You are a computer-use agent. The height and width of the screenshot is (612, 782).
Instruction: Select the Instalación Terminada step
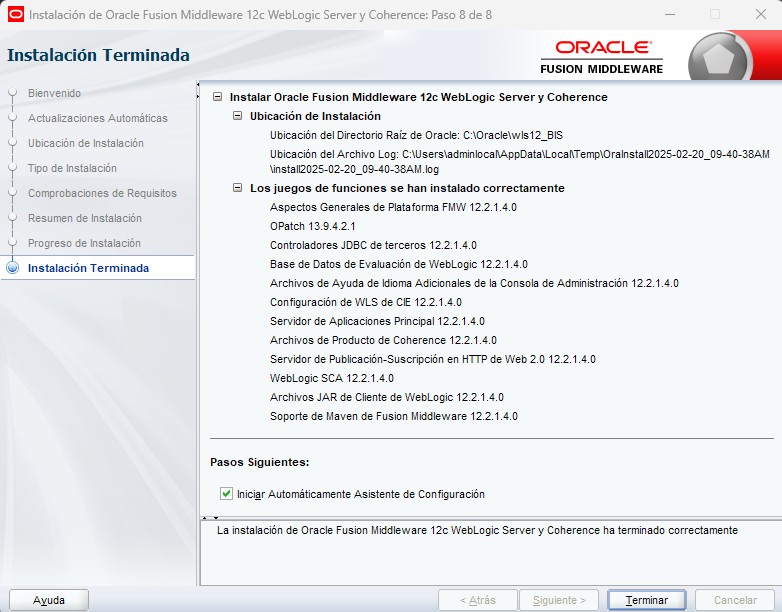88,268
